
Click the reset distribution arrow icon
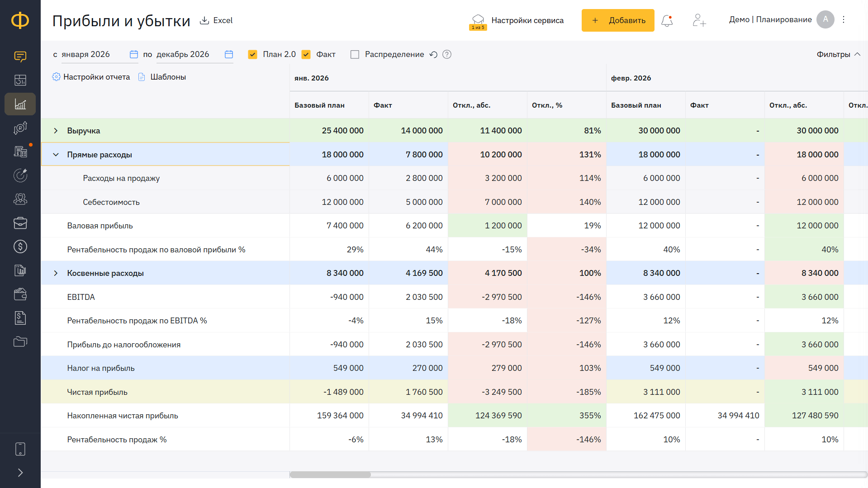tap(433, 55)
